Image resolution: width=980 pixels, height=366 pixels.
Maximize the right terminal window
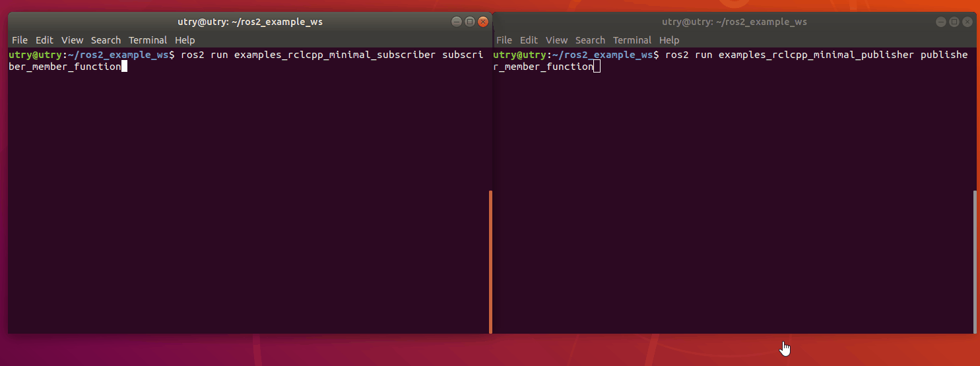click(954, 22)
